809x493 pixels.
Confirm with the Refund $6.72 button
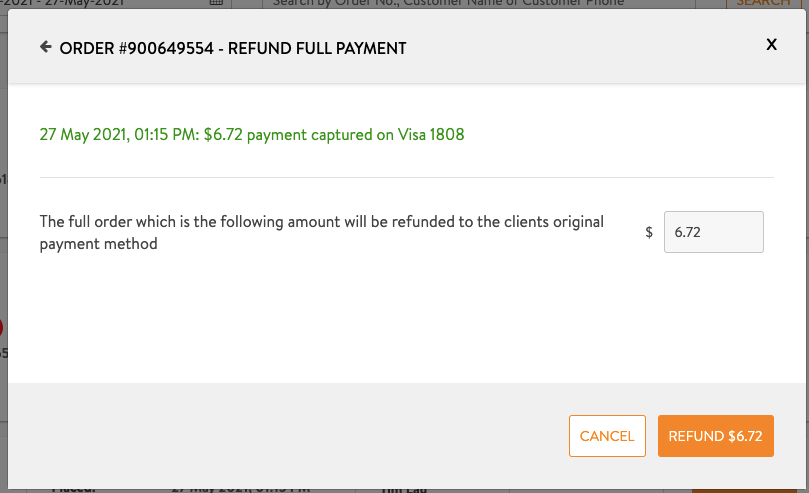coord(715,436)
